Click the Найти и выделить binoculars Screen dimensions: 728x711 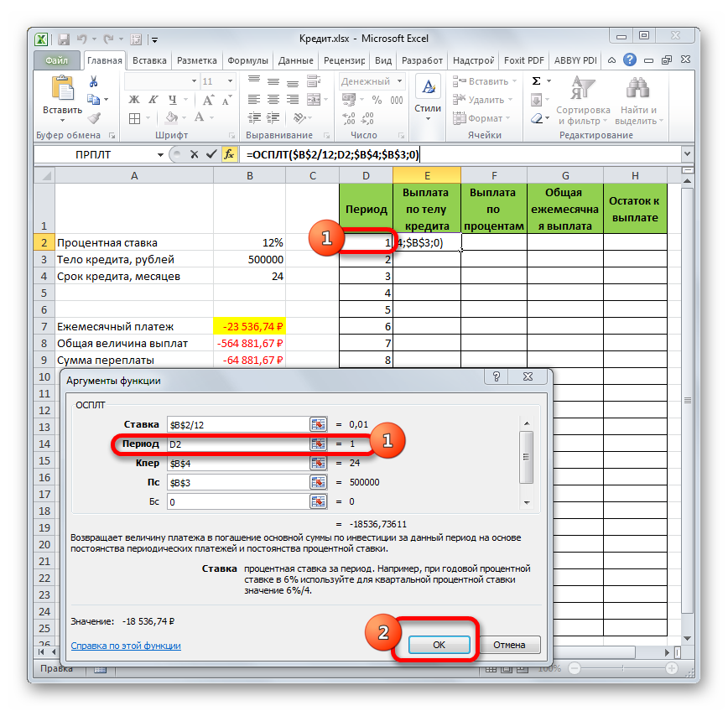pyautogui.click(x=638, y=99)
